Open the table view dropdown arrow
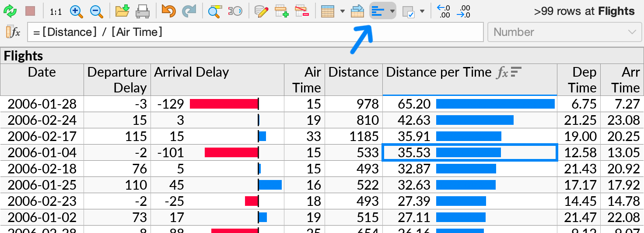Screen dimensions: 644x233 pos(342,11)
